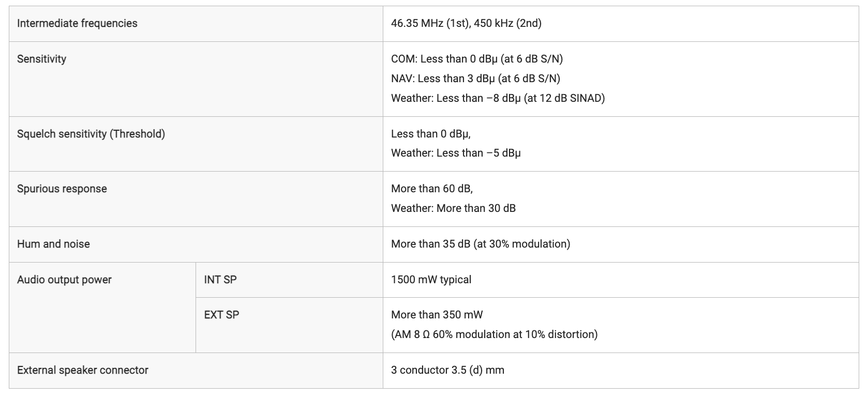The image size is (868, 398).
Task: Select the 1500 mW typical value
Action: [x=431, y=280]
